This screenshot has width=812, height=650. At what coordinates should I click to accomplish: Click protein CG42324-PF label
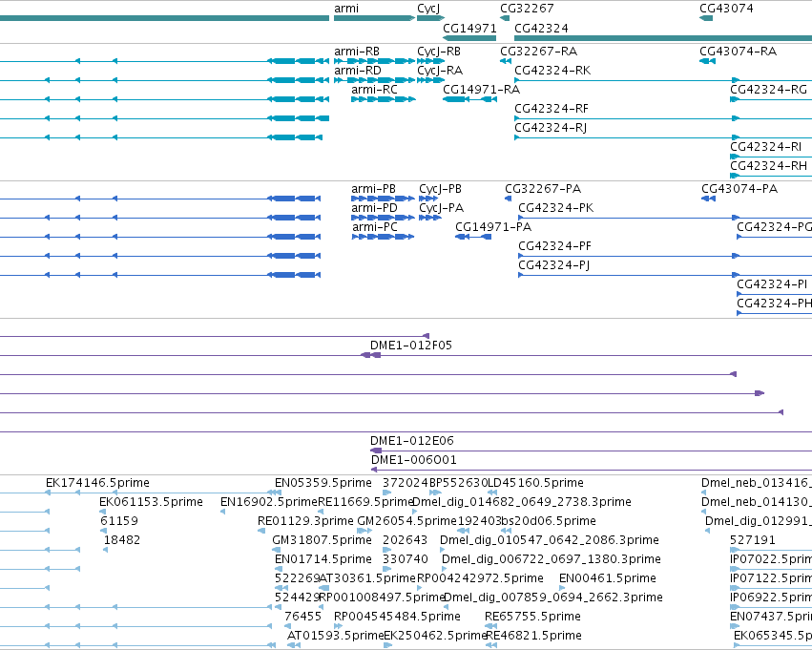(x=555, y=246)
